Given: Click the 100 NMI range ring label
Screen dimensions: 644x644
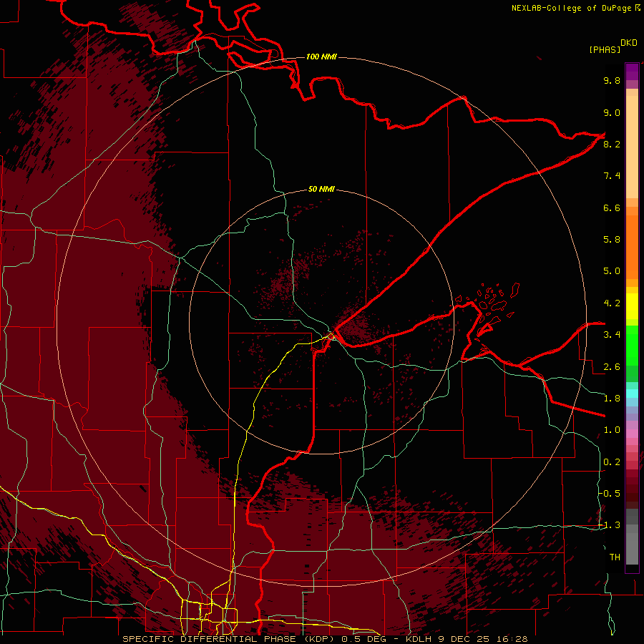Looking at the screenshot, I should pyautogui.click(x=321, y=57).
